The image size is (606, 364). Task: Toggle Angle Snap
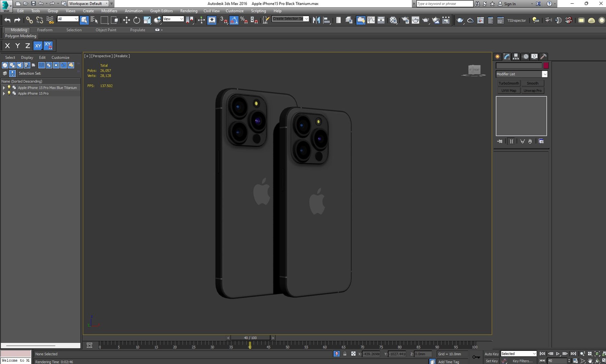coord(234,20)
